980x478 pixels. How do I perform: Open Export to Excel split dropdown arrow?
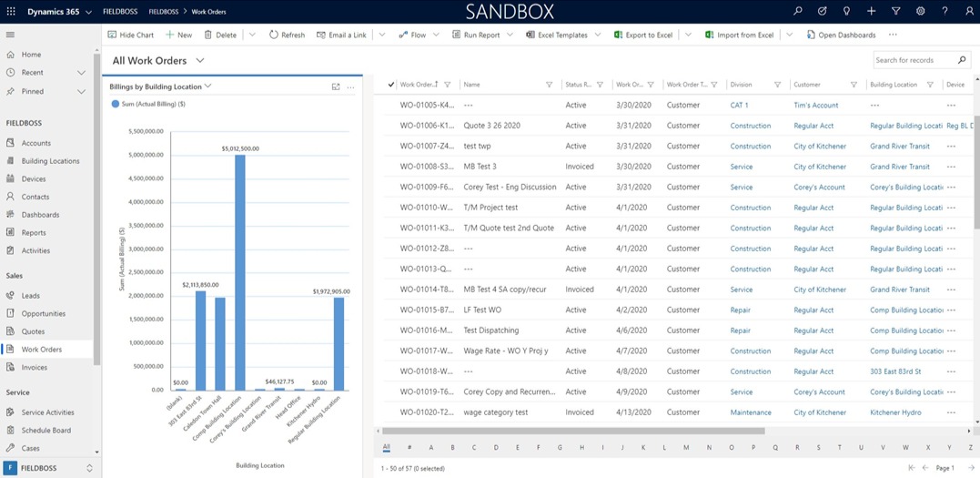pyautogui.click(x=688, y=35)
